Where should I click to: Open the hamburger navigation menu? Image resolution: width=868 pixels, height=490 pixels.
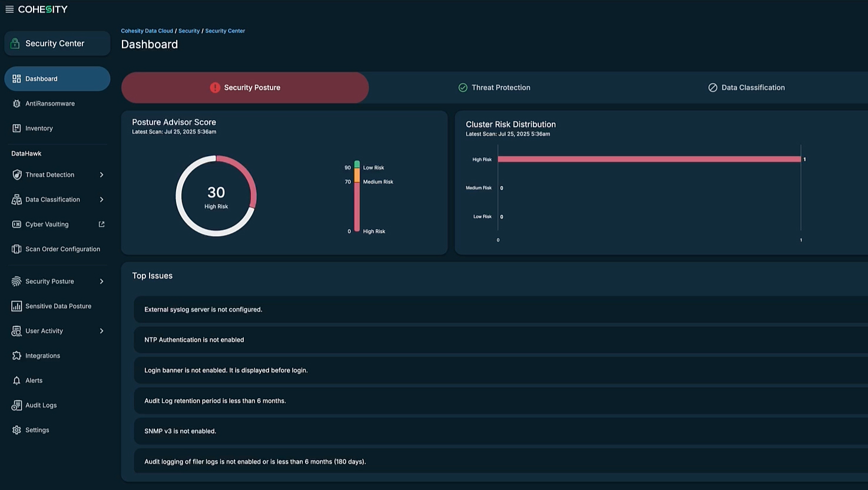click(9, 9)
